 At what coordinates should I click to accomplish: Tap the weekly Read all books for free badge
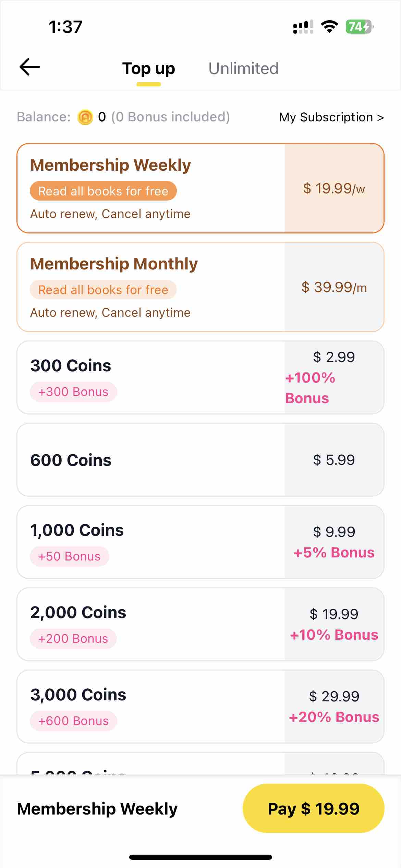[103, 191]
